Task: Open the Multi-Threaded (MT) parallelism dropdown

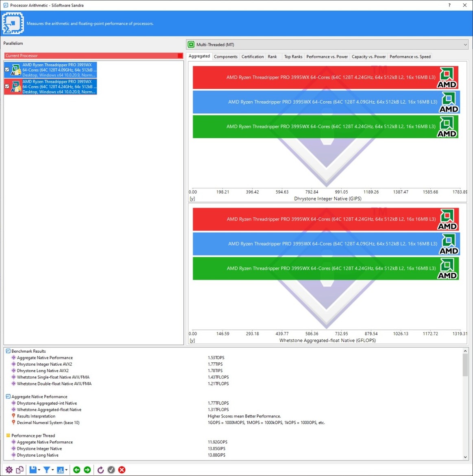Action: click(x=327, y=45)
